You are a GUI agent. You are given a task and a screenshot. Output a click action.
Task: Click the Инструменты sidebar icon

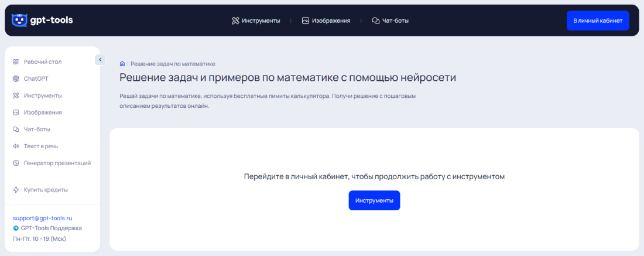[16, 95]
